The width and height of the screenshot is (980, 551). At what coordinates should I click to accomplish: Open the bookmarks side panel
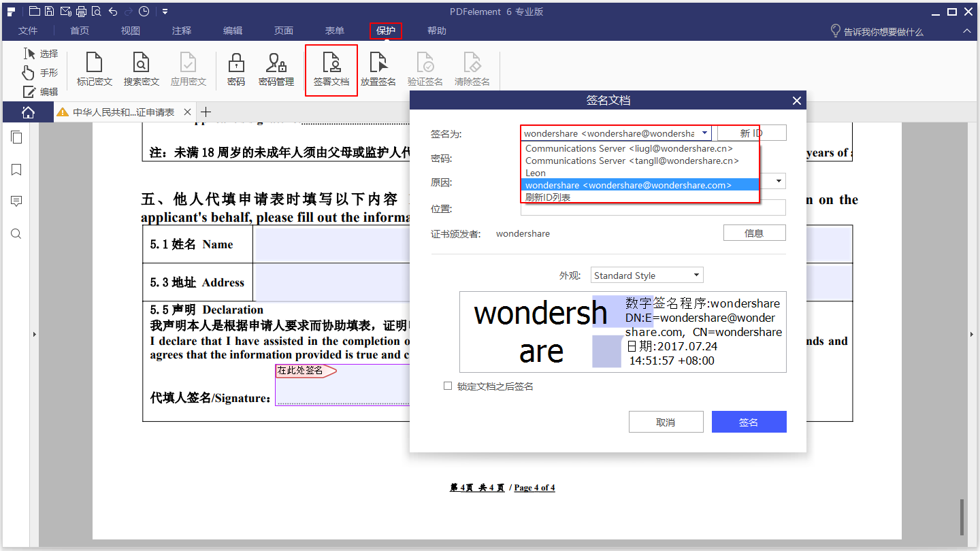coord(16,169)
